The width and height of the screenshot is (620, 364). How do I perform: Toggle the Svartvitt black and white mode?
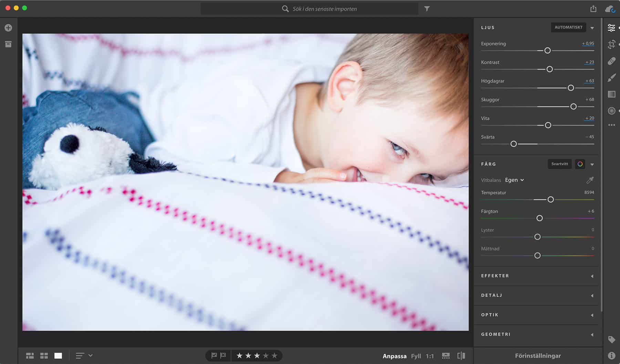[559, 164]
